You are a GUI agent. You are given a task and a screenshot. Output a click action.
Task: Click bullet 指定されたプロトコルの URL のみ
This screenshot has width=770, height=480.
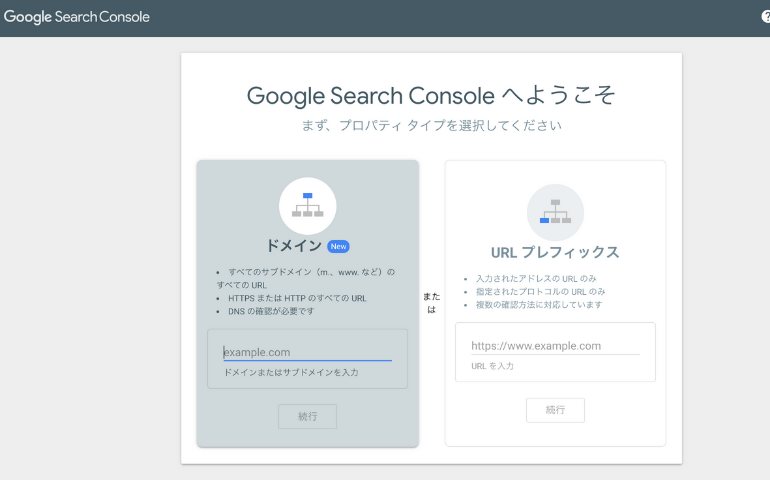click(541, 291)
